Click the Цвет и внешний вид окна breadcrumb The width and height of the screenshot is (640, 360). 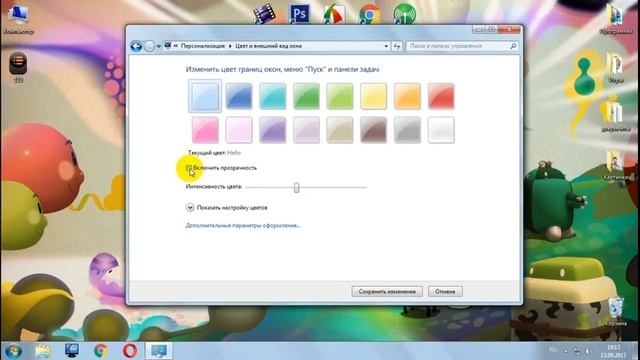coord(268,46)
